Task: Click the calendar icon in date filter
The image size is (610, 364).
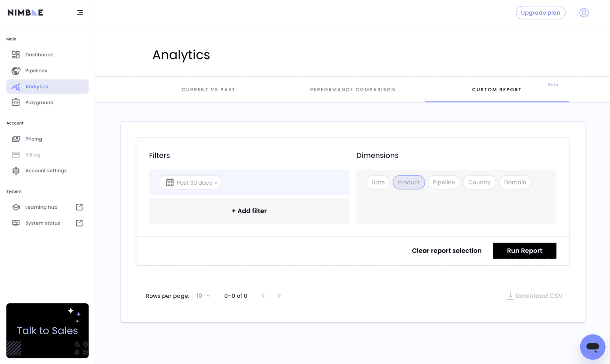Action: tap(170, 183)
